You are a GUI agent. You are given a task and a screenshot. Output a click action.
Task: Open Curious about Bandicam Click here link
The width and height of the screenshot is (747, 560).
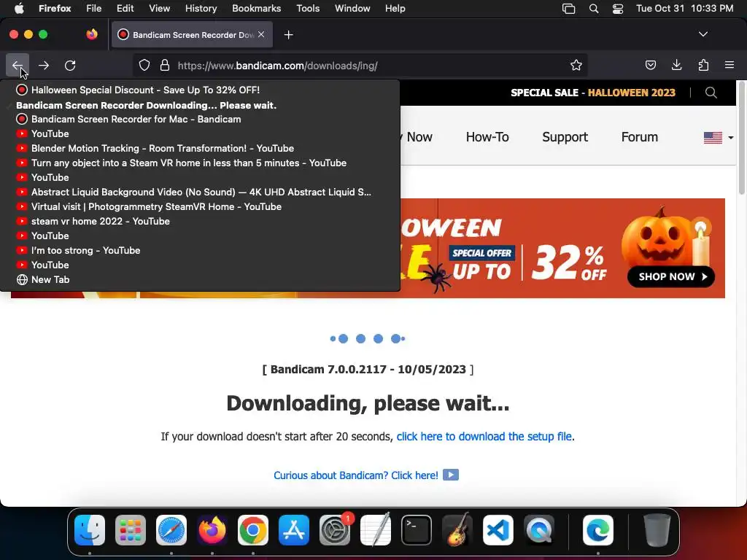tap(356, 475)
